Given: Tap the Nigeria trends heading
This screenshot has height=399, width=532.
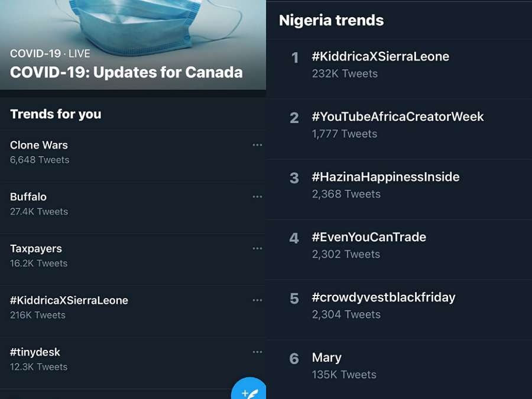Looking at the screenshot, I should tap(332, 21).
